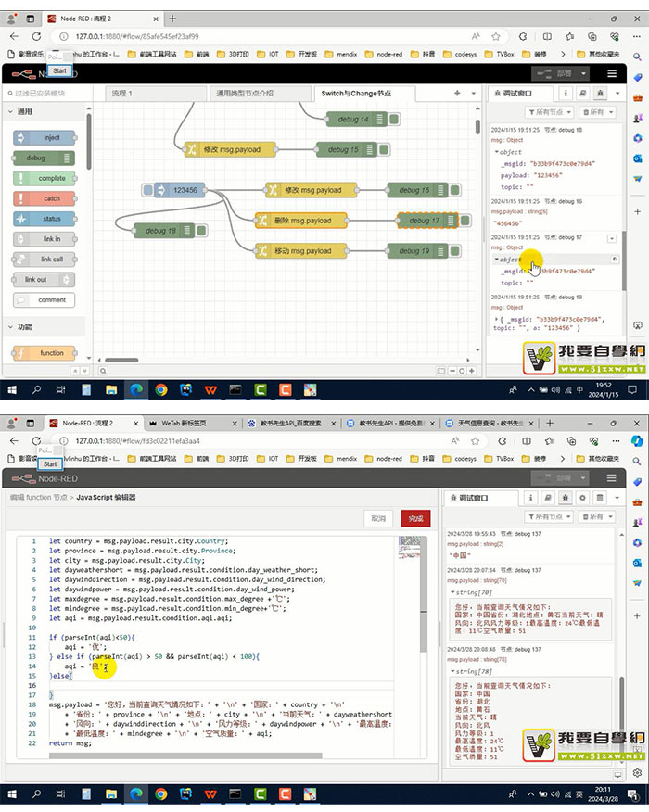The image size is (649, 812).
Task: Collapse the string[70] debug message
Action: pos(452,592)
